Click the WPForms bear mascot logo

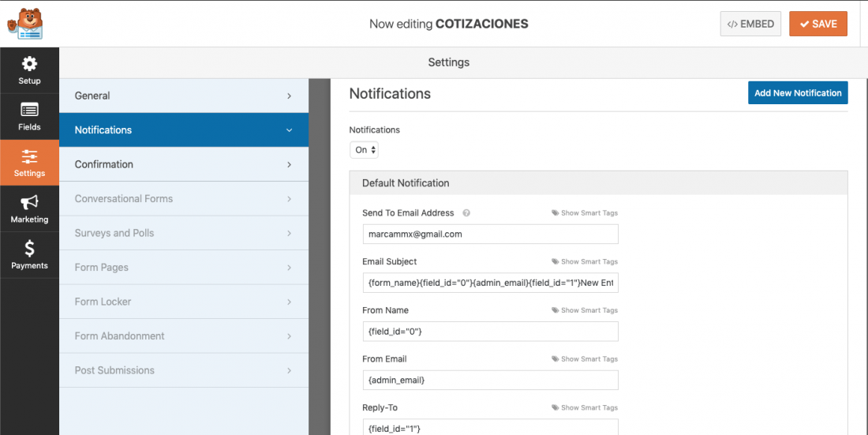click(x=25, y=23)
